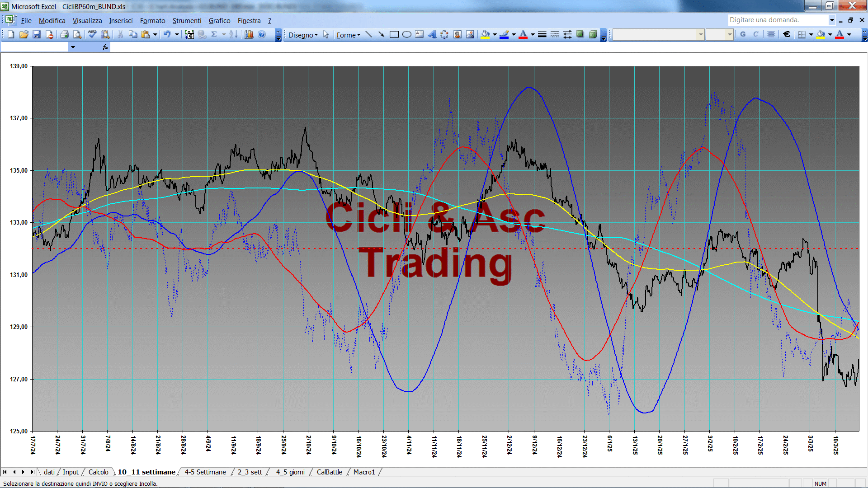Toggle Italic (C) formatting
The height and width of the screenshot is (488, 868).
(755, 34)
